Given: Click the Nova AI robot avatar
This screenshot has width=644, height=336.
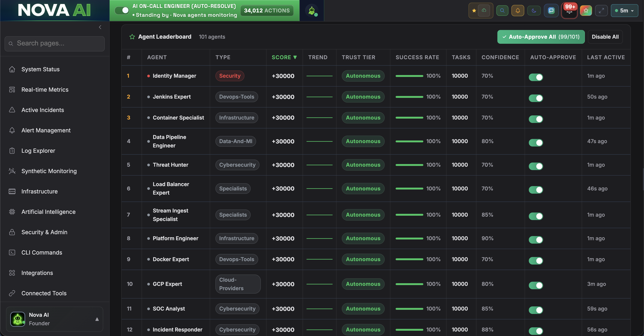Looking at the screenshot, I should 18,319.
